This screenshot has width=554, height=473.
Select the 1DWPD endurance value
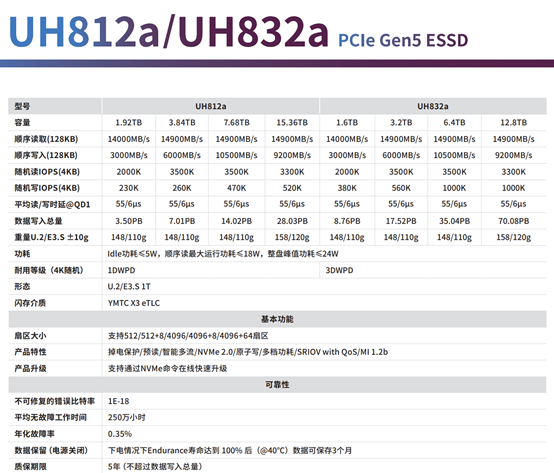[121, 270]
